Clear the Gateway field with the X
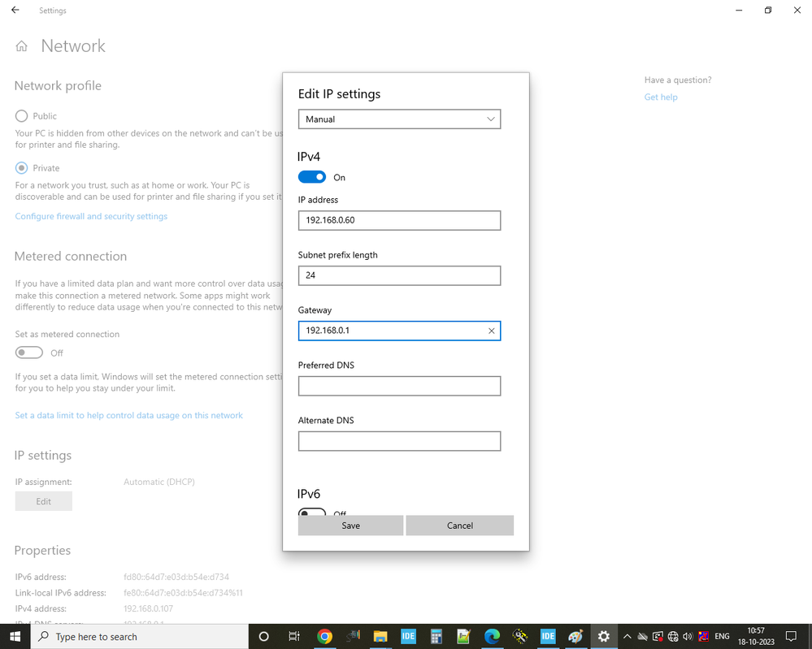The width and height of the screenshot is (812, 649). point(492,331)
